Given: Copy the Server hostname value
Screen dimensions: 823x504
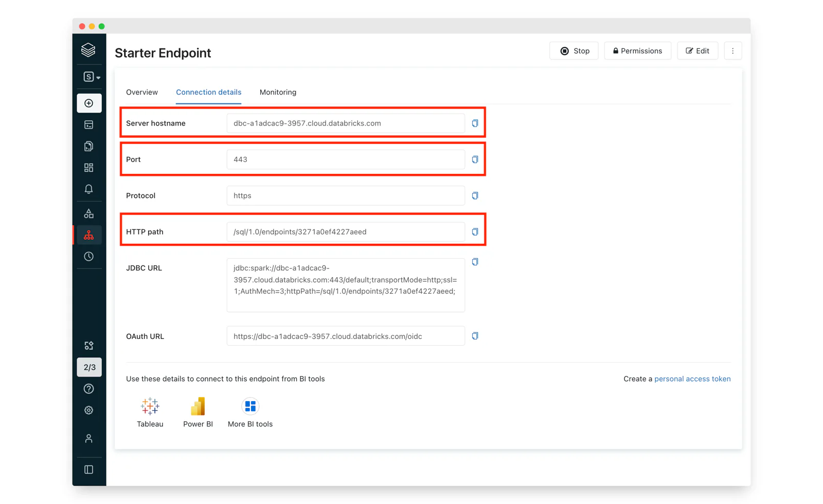Looking at the screenshot, I should coord(475,123).
